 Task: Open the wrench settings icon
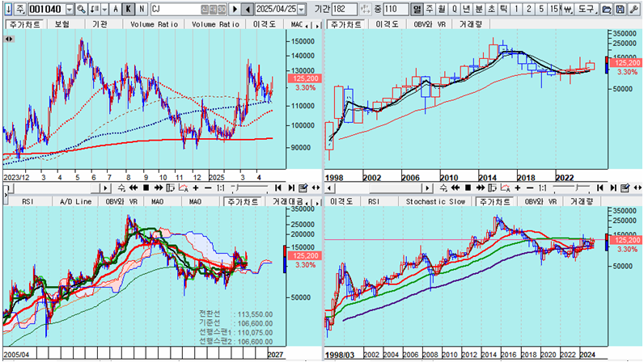[x=633, y=9]
